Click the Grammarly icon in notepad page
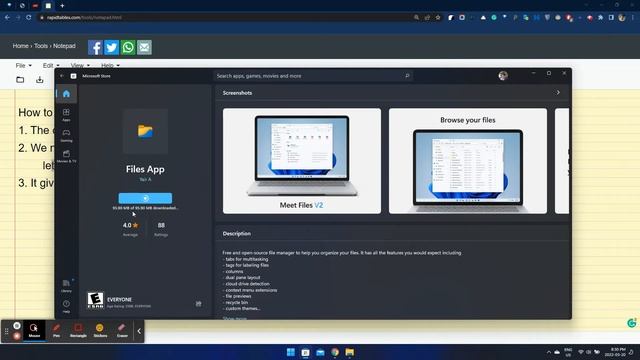The width and height of the screenshot is (640, 360). (631, 323)
